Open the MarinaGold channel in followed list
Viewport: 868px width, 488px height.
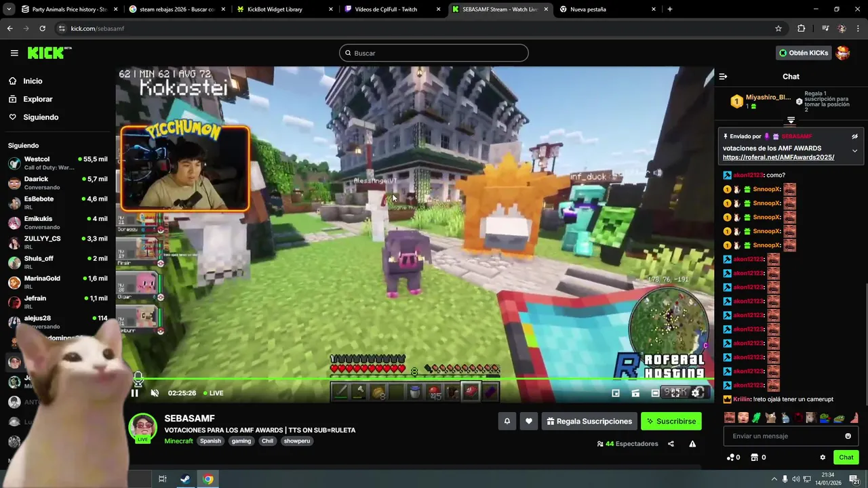[58, 282]
